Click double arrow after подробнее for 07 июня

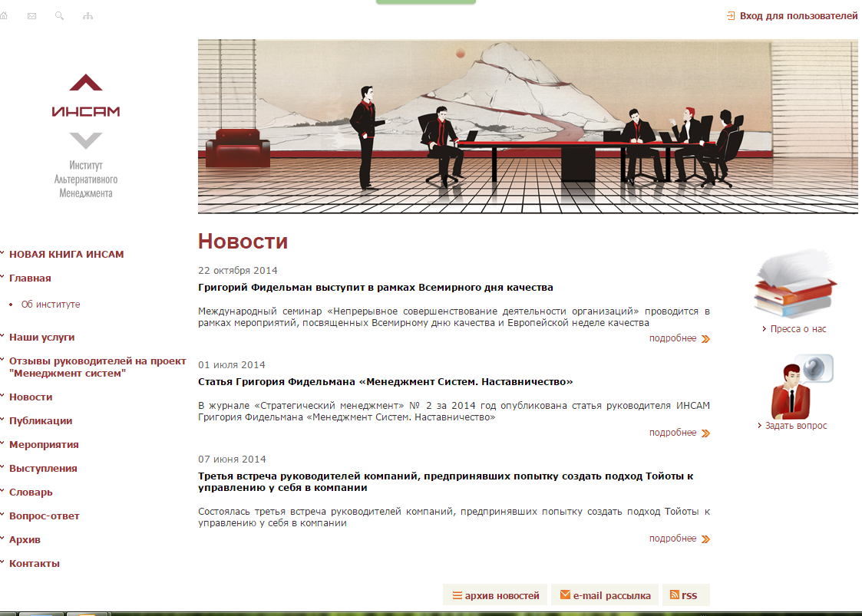click(x=706, y=539)
